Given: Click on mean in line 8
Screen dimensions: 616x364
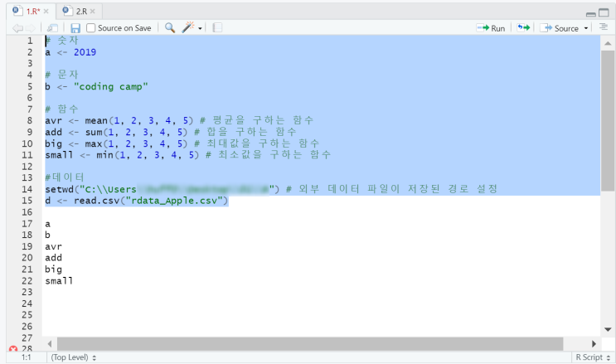Looking at the screenshot, I should [96, 121].
